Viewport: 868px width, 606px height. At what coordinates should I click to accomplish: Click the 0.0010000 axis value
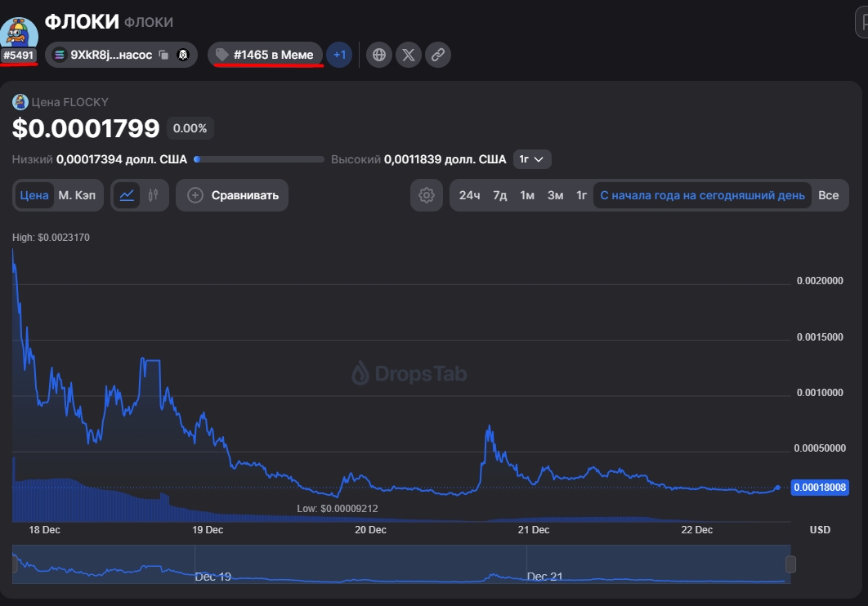pyautogui.click(x=820, y=393)
